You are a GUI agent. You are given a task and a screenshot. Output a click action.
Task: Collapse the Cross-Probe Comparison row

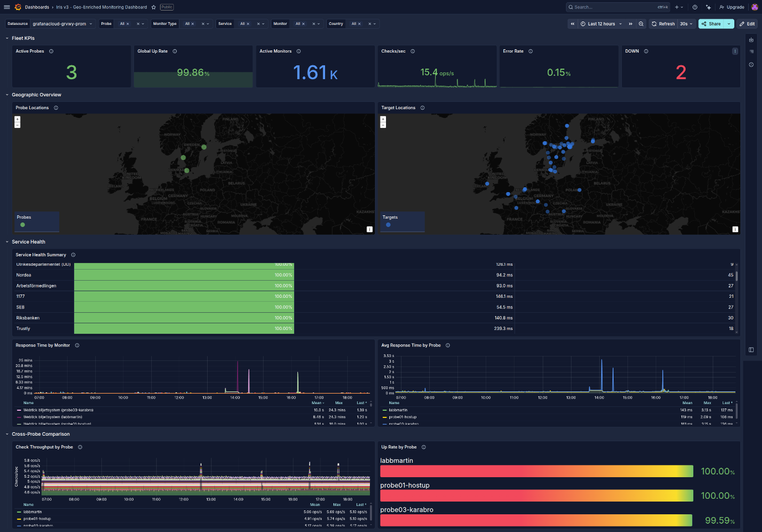[7, 434]
